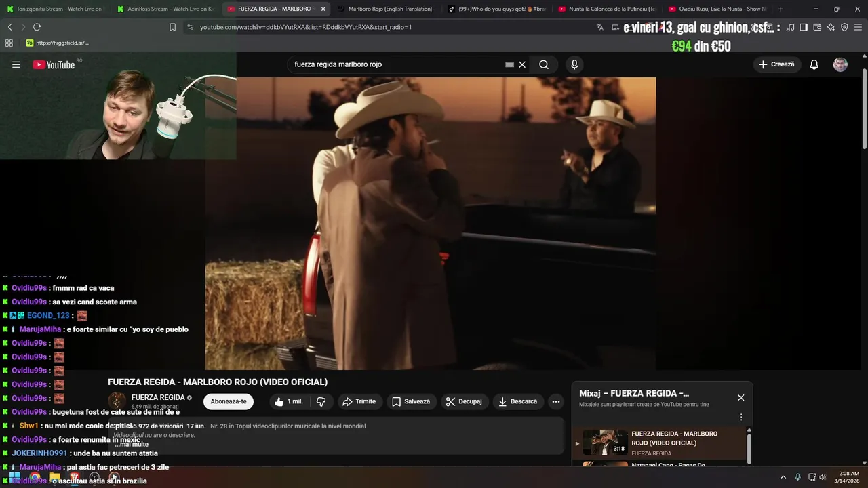
Task: Open the browser wallet icon
Action: (x=817, y=27)
